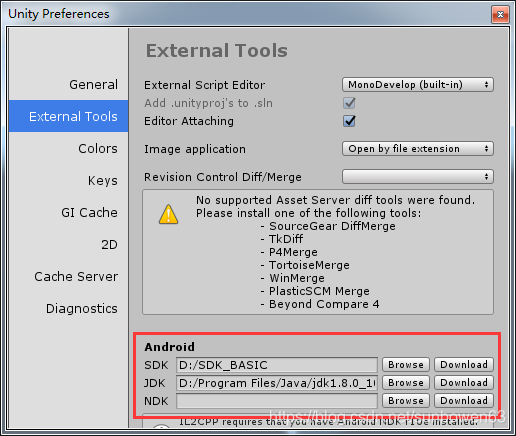Browse for the JDK folder
This screenshot has width=516, height=436.
pyautogui.click(x=406, y=383)
